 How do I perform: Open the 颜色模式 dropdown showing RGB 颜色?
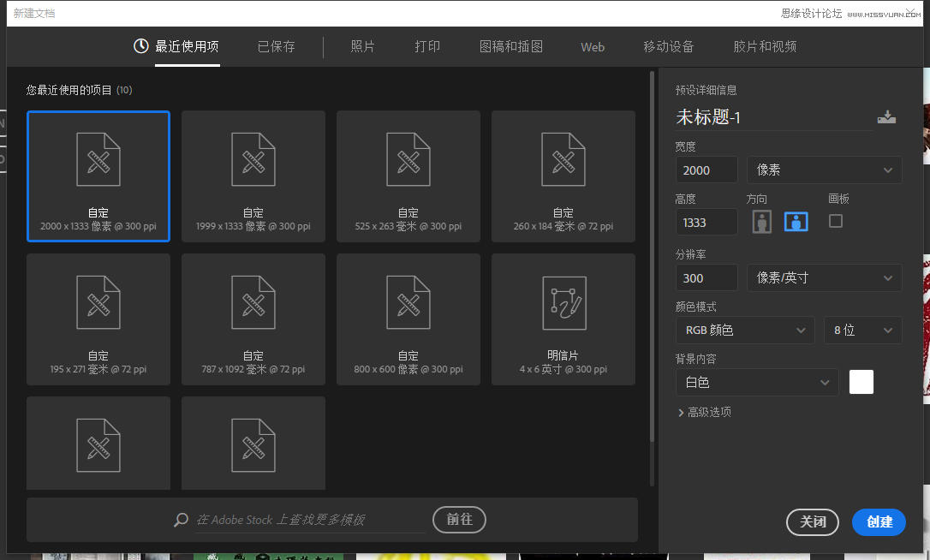(x=744, y=330)
